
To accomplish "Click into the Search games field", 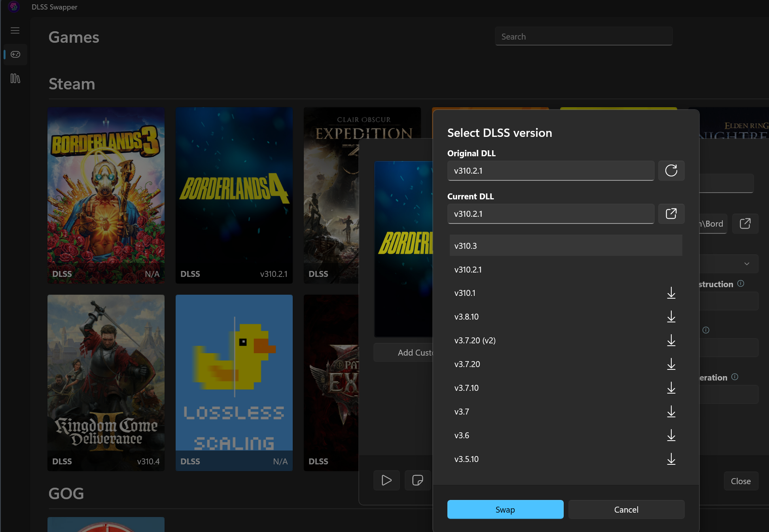I will tap(583, 36).
